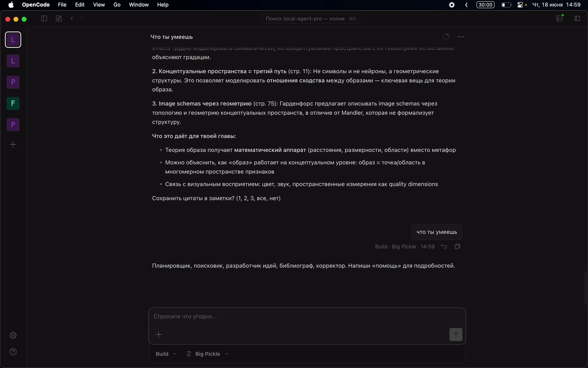Image resolution: width=588 pixels, height=368 pixels.
Task: Toggle the right side panel icon
Action: click(x=577, y=18)
